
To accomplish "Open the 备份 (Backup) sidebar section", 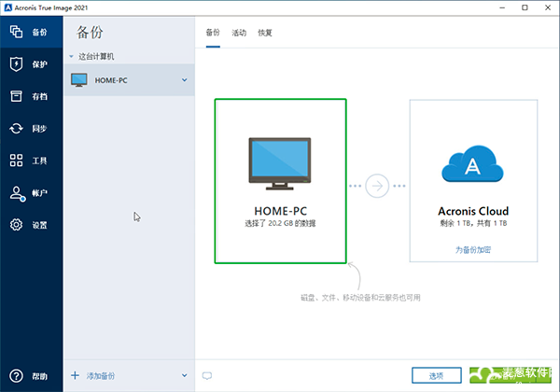I will coord(28,33).
